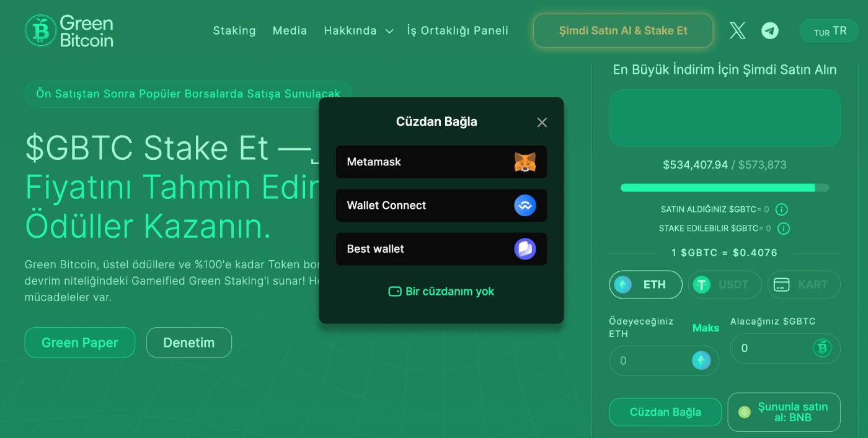The height and width of the screenshot is (438, 868).
Task: Choose the Wallet Connect option
Action: pos(441,206)
